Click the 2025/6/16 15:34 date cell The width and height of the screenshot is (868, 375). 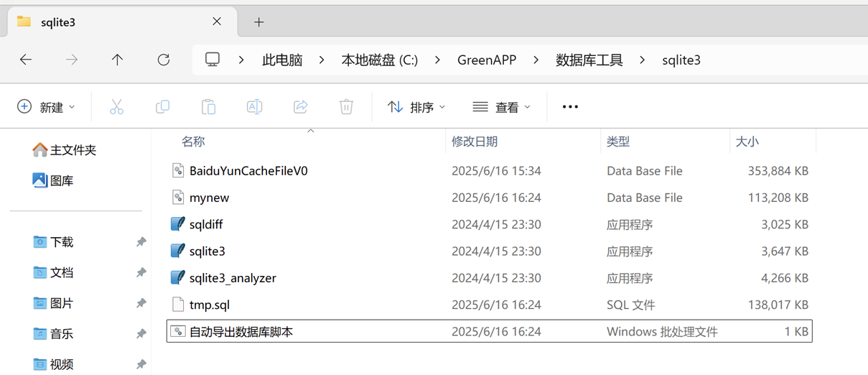496,171
